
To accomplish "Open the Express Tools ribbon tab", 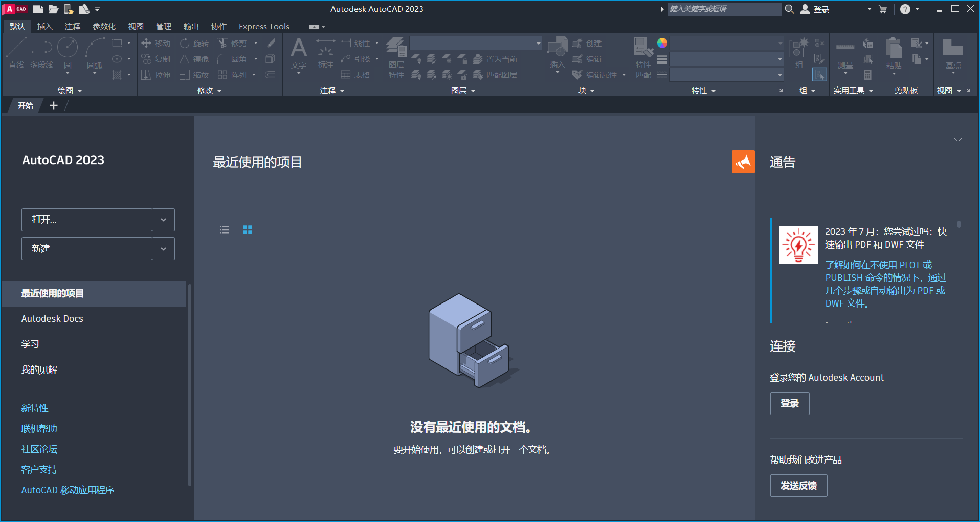I will click(x=263, y=26).
